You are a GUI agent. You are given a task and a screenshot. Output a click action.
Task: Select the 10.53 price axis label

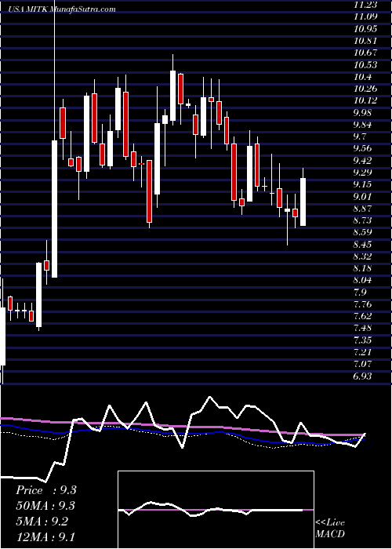(x=365, y=64)
